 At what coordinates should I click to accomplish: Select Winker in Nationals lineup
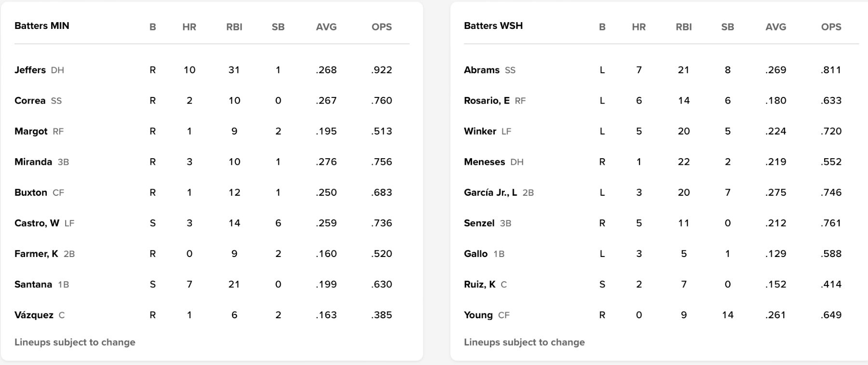480,131
